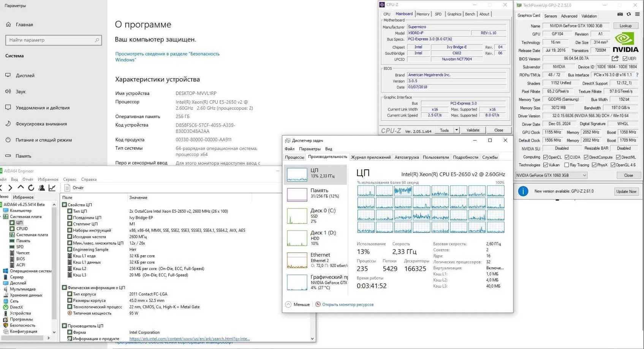
Task: Switch to the Memory tab in CPU-Z
Action: (423, 14)
